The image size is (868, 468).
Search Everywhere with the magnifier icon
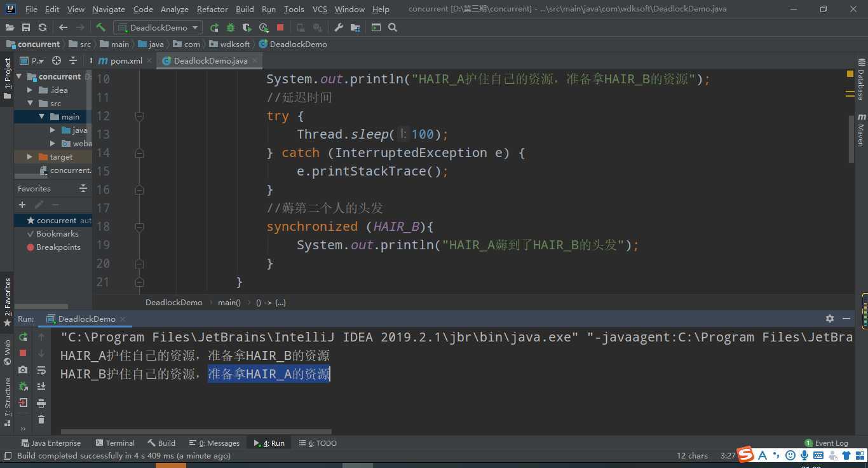[393, 27]
